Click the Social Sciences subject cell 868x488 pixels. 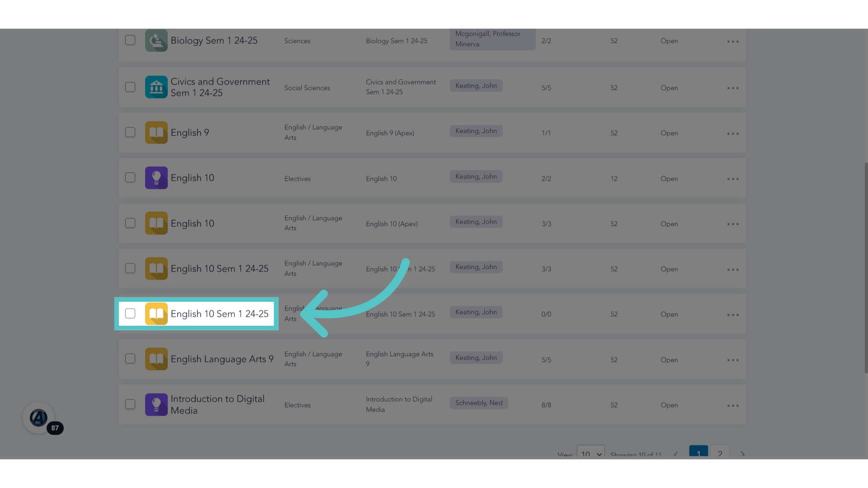coord(307,88)
